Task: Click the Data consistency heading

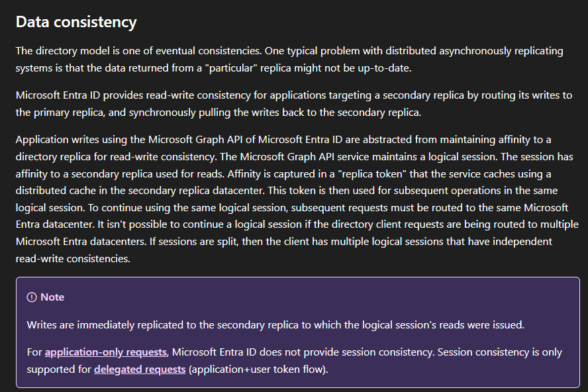Action: tap(76, 22)
